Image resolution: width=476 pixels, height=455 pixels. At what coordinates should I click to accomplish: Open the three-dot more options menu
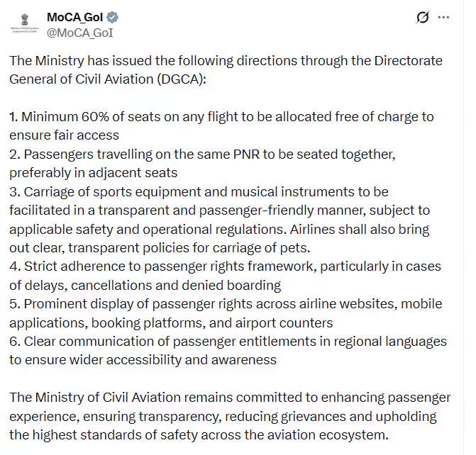pos(444,18)
